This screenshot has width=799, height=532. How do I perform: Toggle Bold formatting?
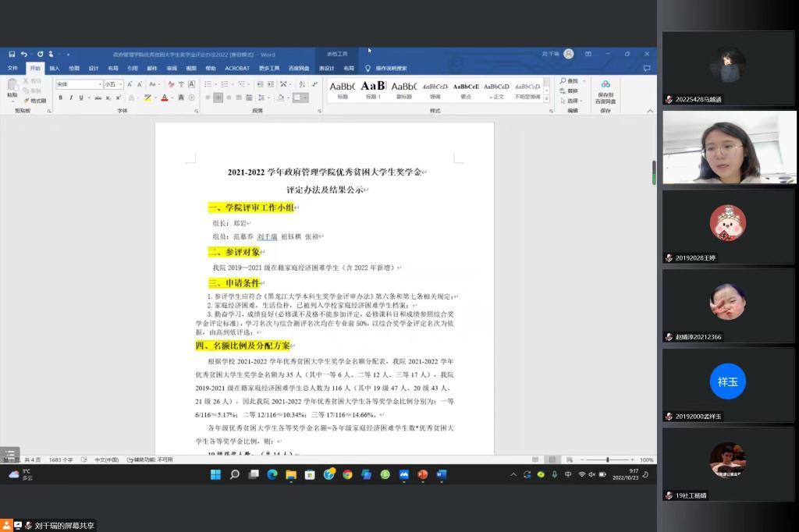60,98
